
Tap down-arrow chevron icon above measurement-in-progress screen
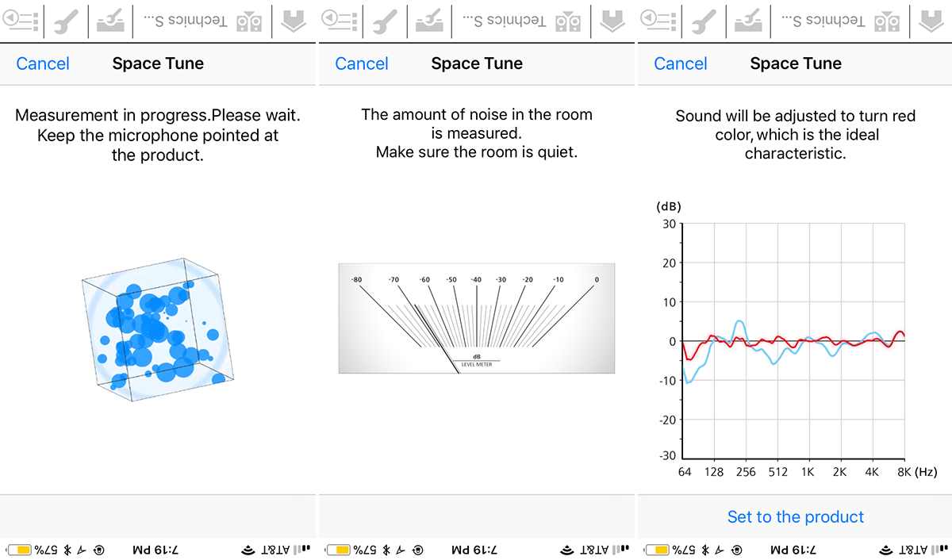pos(293,21)
